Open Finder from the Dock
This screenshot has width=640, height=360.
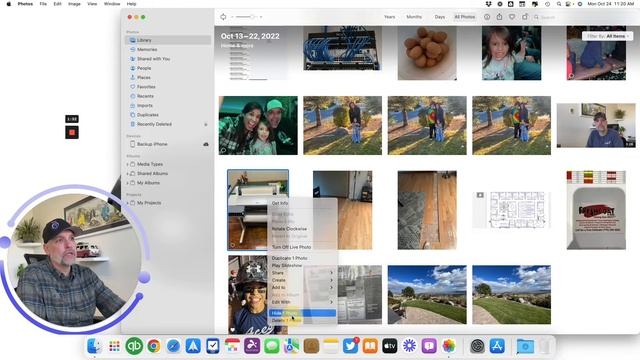[94, 346]
